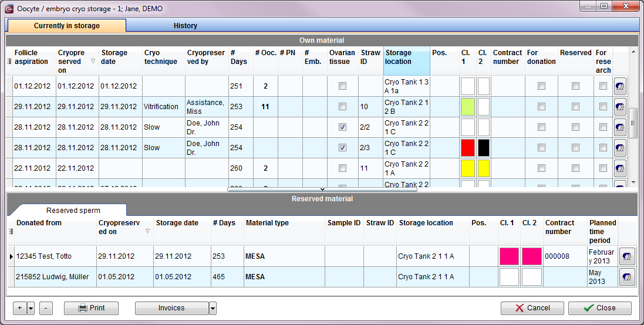Check Reserved for Vitrification row
644x325 pixels.
(x=575, y=107)
